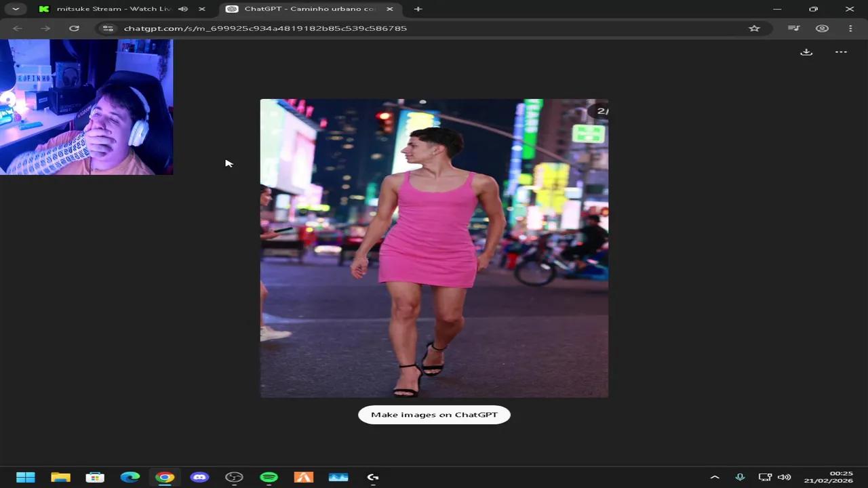The width and height of the screenshot is (868, 488).
Task: Toggle the microphone in the system tray
Action: (x=740, y=476)
